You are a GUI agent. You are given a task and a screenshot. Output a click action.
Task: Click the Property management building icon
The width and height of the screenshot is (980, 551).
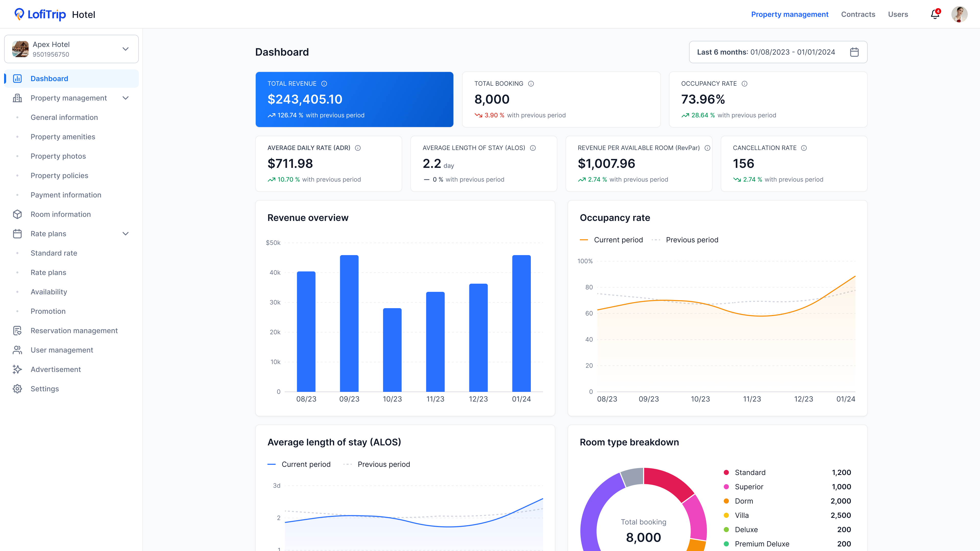point(18,98)
